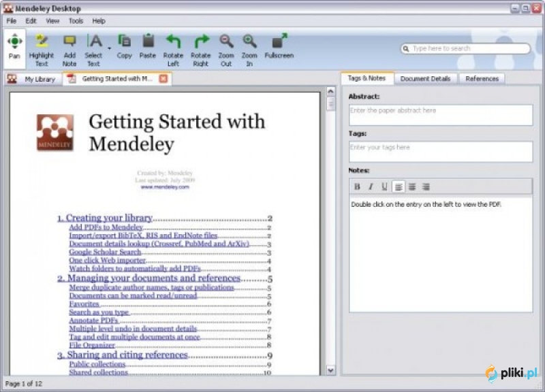Open the 'Annotate PDFs' link
This screenshot has width=545, height=392.
[x=93, y=321]
